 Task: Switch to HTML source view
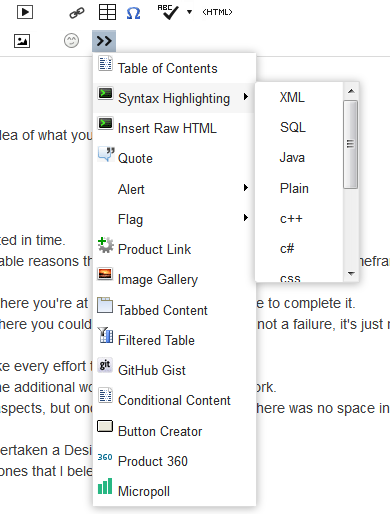[217, 12]
